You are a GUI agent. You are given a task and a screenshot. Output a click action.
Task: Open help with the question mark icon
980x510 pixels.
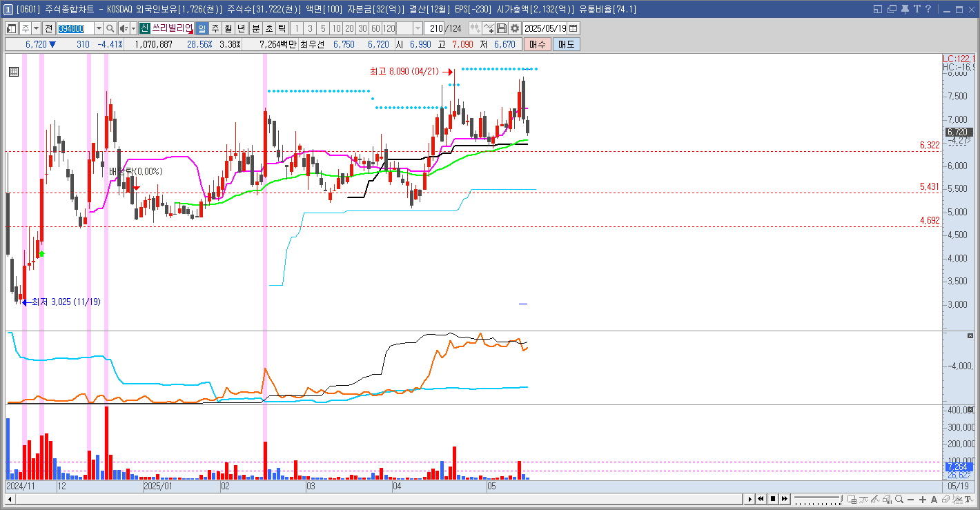click(x=928, y=9)
